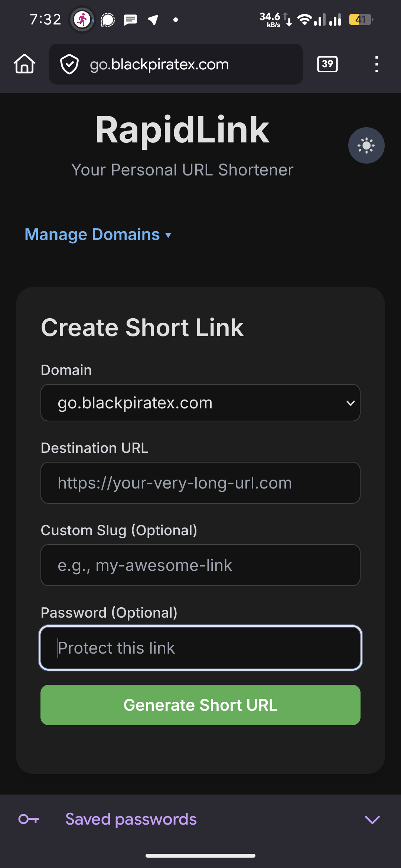Tap the message notification icon in status bar
Image resolution: width=401 pixels, height=868 pixels.
click(x=130, y=20)
